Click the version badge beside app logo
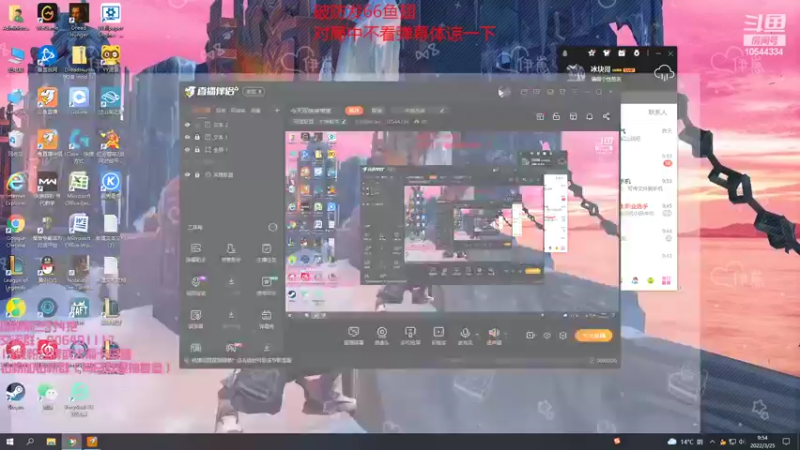This screenshot has height=450, width=800. click(254, 92)
